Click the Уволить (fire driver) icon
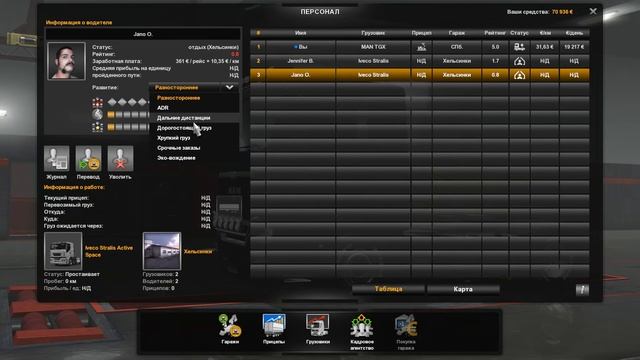This screenshot has width=640, height=360. click(x=120, y=158)
